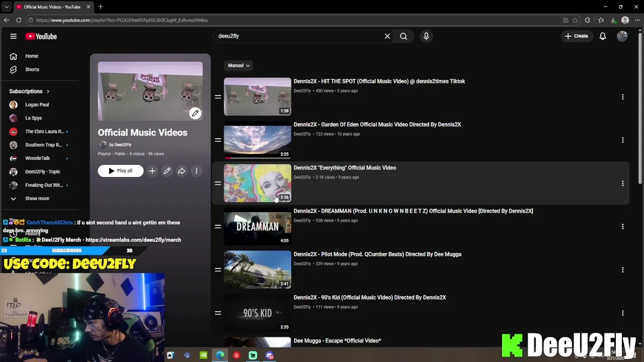This screenshot has height=362, width=644.
Task: Open 90's Kid video title link
Action: click(370, 298)
